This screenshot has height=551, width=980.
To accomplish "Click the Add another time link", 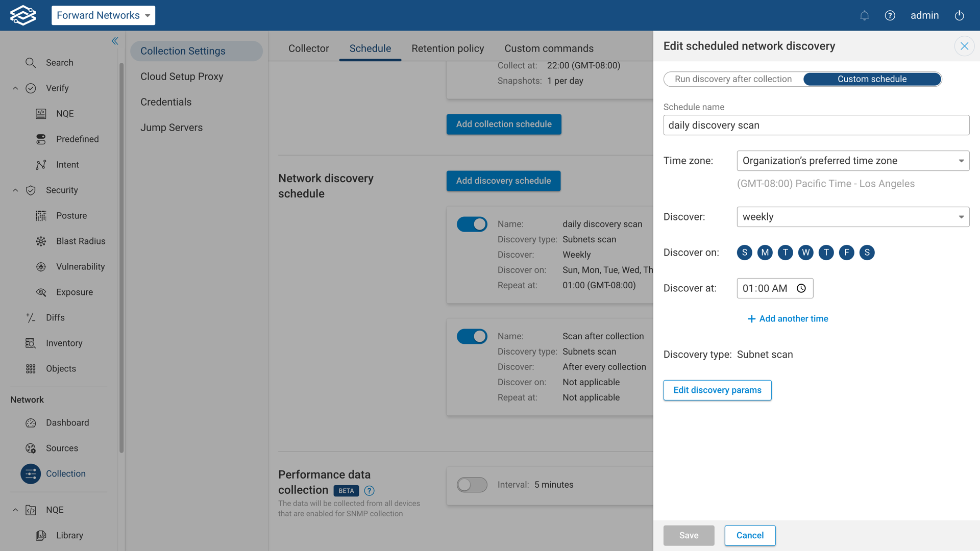I will (x=788, y=319).
